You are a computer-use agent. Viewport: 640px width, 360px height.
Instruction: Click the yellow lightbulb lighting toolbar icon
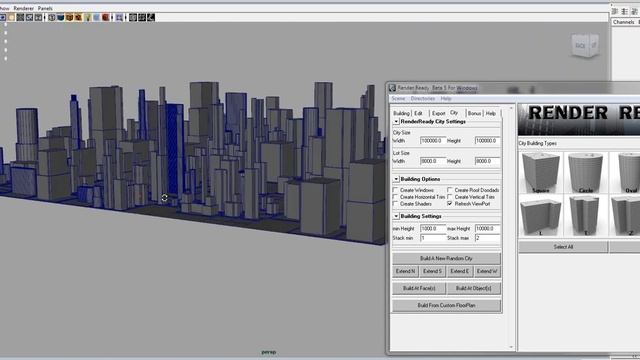(x=87, y=17)
